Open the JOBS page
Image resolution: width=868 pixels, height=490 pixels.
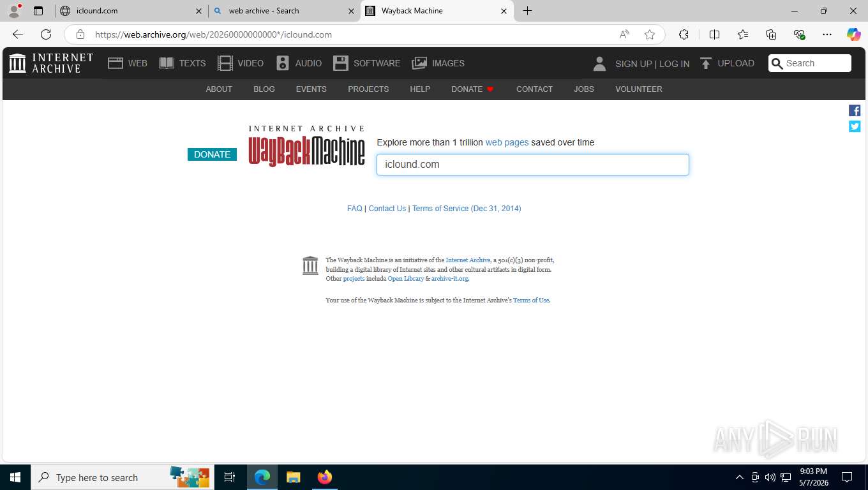[x=584, y=89]
